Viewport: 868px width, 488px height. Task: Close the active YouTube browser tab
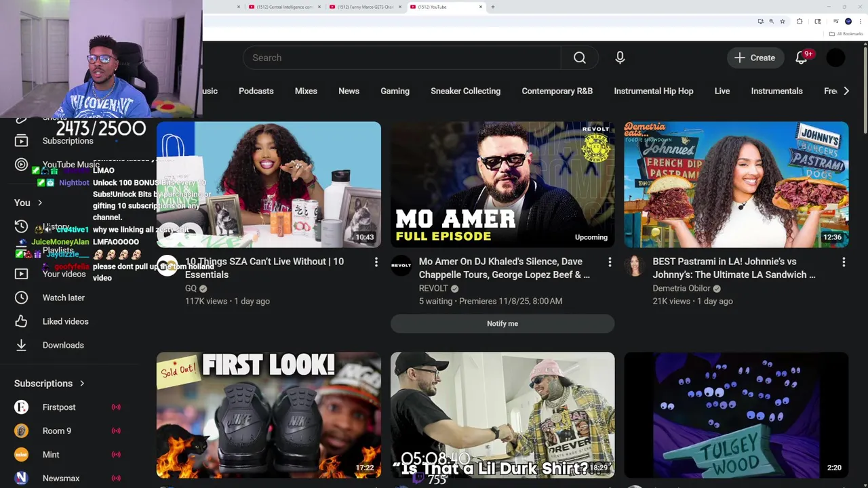[x=481, y=7]
